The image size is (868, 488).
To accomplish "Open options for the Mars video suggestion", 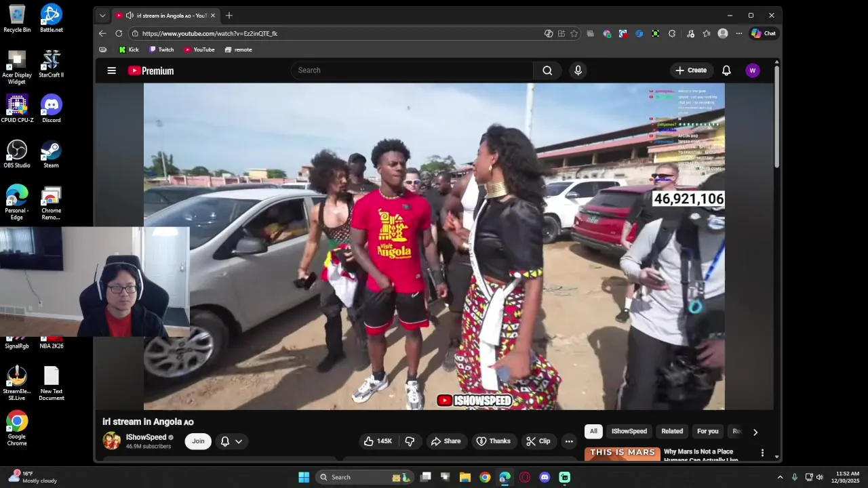I will coord(762,453).
